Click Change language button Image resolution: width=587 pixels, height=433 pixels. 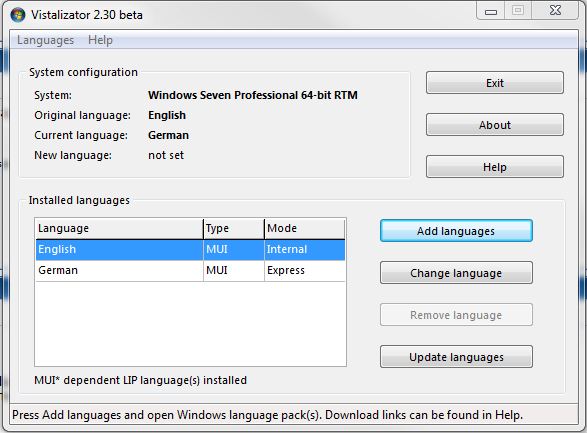[456, 273]
